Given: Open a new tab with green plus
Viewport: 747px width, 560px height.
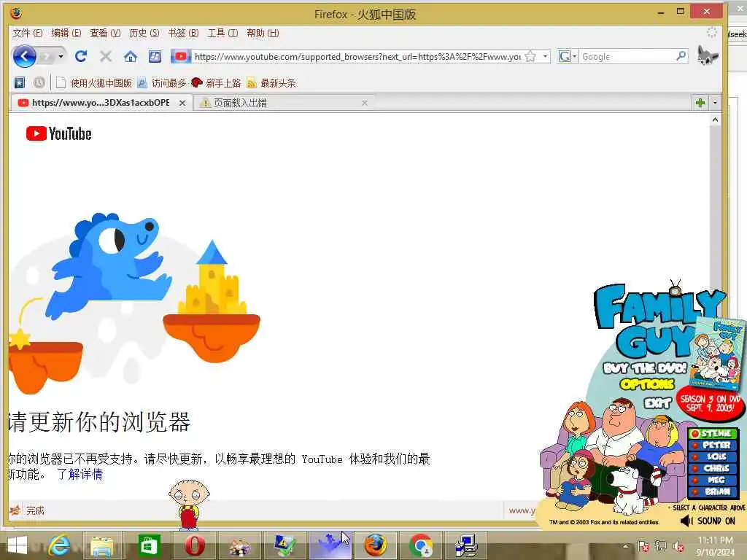Looking at the screenshot, I should click(700, 102).
